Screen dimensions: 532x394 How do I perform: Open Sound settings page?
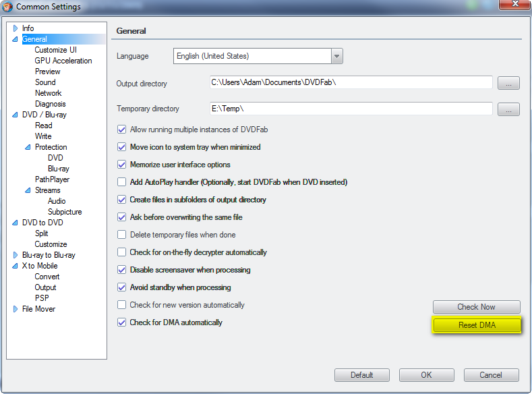pos(45,82)
